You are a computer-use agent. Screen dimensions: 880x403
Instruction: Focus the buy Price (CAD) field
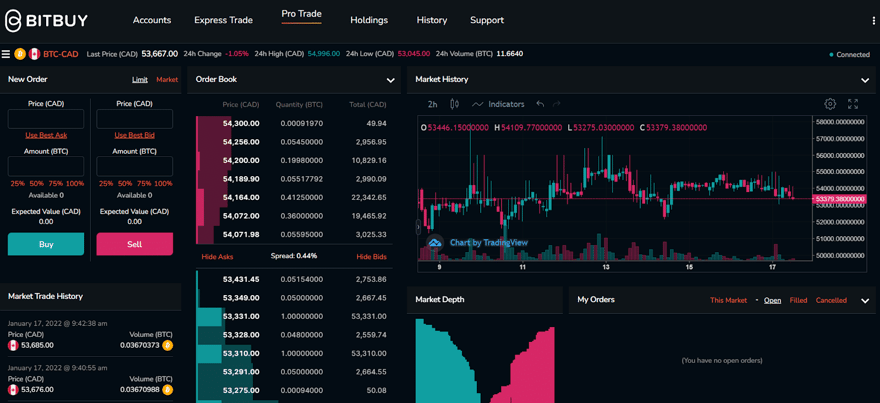click(46, 119)
